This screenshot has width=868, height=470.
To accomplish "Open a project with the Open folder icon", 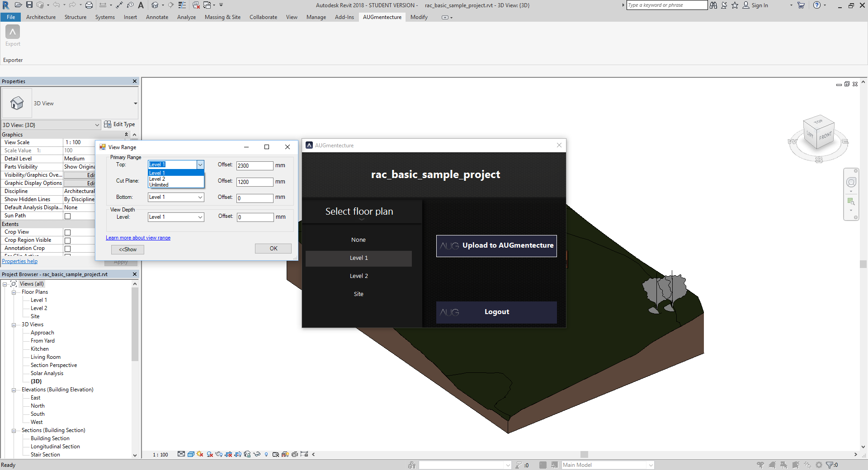I will pyautogui.click(x=19, y=5).
